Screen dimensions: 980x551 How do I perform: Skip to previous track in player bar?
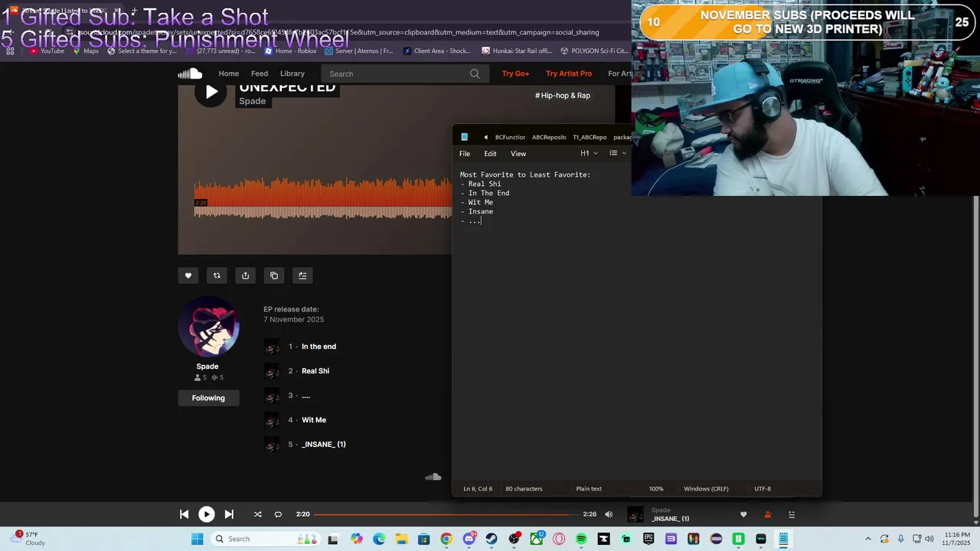click(x=184, y=514)
